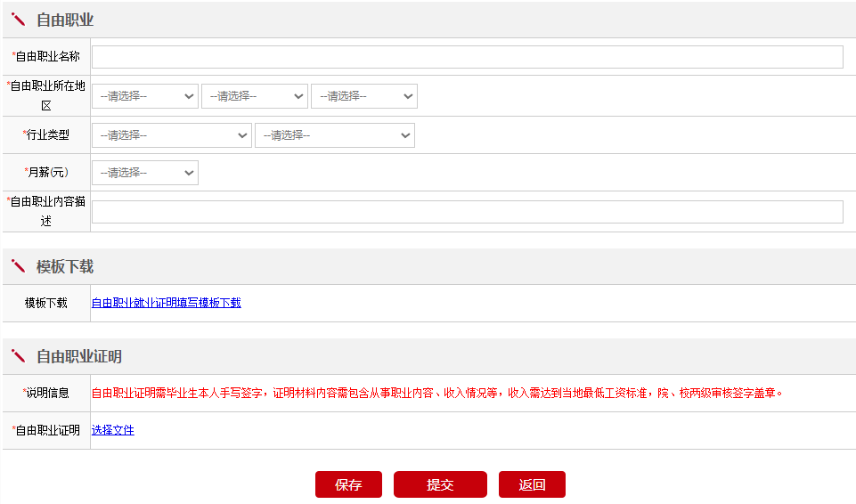Click the 月薪(元) field label
Screen dimensions: 856x504
(x=46, y=172)
